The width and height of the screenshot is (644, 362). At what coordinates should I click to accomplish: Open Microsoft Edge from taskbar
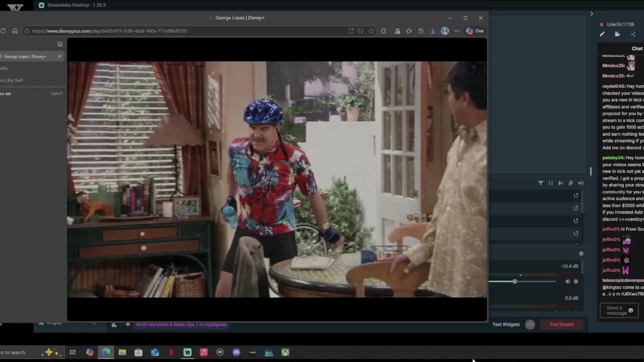click(106, 352)
